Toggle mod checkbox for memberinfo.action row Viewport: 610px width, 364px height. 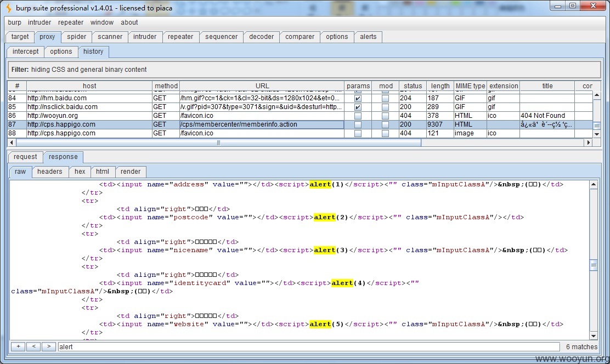click(385, 125)
